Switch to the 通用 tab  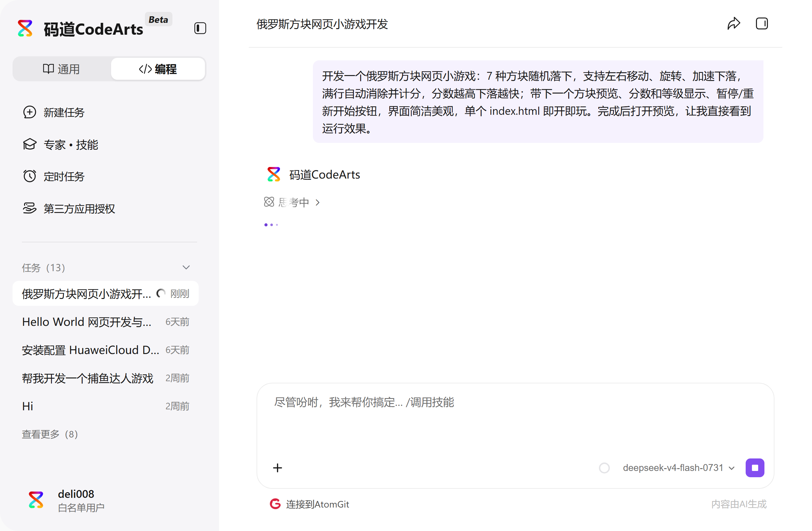click(x=61, y=69)
